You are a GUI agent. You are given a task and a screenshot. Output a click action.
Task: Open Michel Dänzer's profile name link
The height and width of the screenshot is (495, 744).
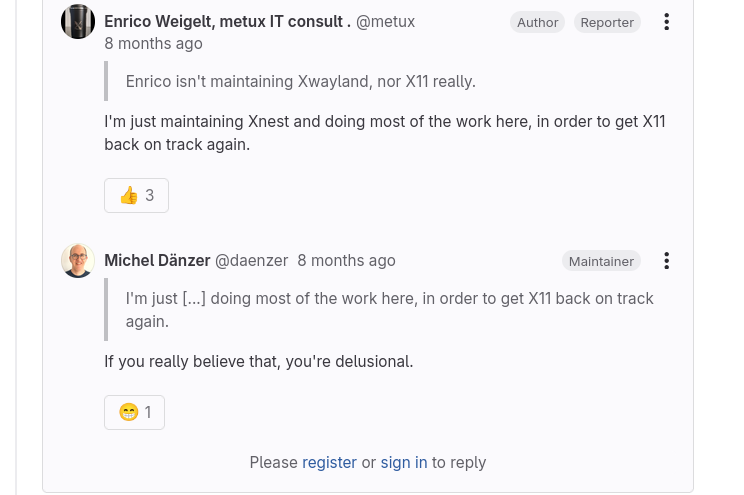[157, 261]
